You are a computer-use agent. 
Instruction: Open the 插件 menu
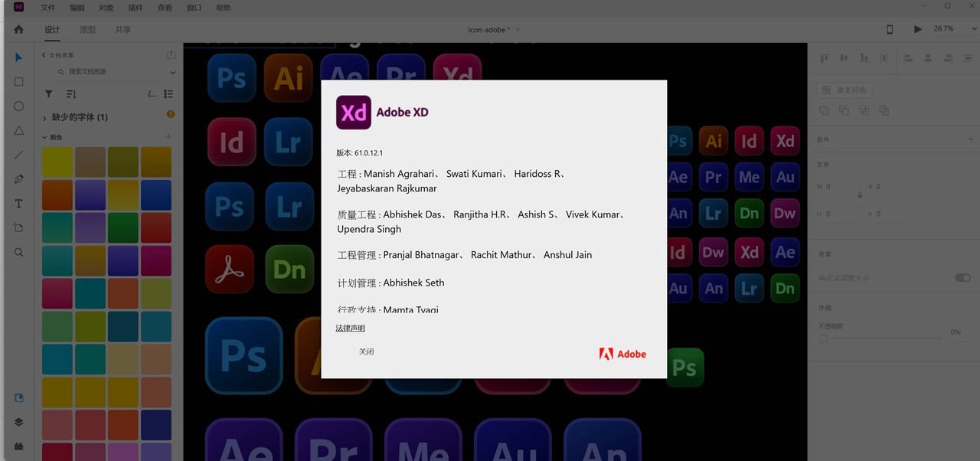(x=136, y=8)
